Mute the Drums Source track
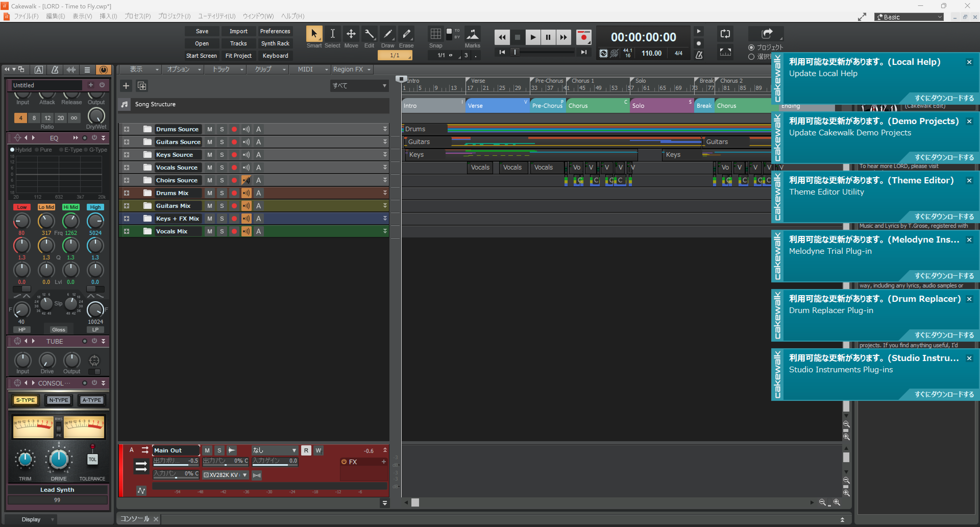This screenshot has height=527, width=980. [210, 129]
